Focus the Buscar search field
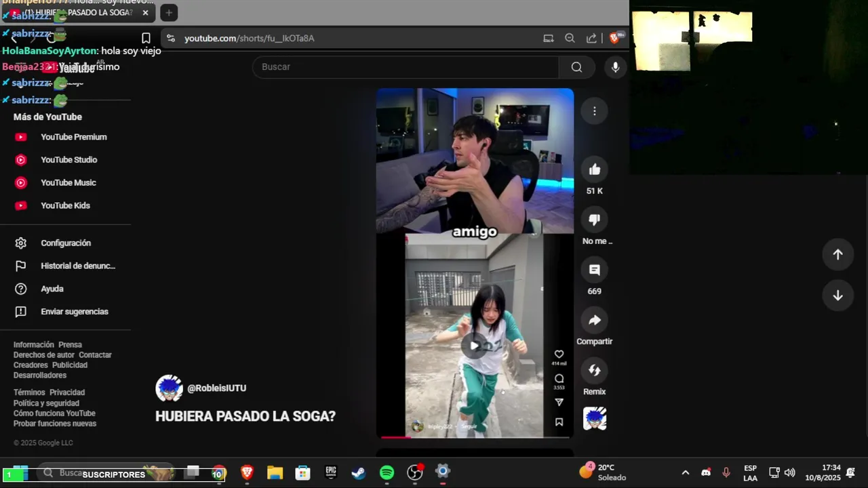Screen dimensions: 868x488 [x=406, y=67]
